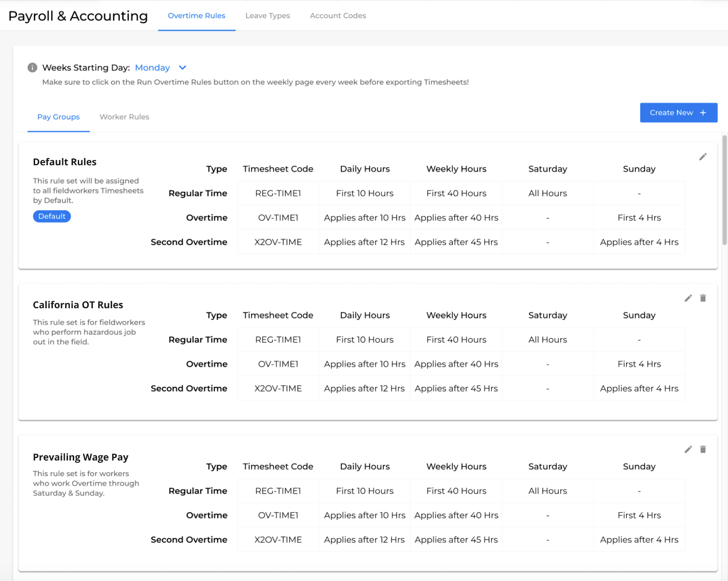Edit the California OT Rules group
Viewport: 728px width, 581px height.
coord(688,298)
